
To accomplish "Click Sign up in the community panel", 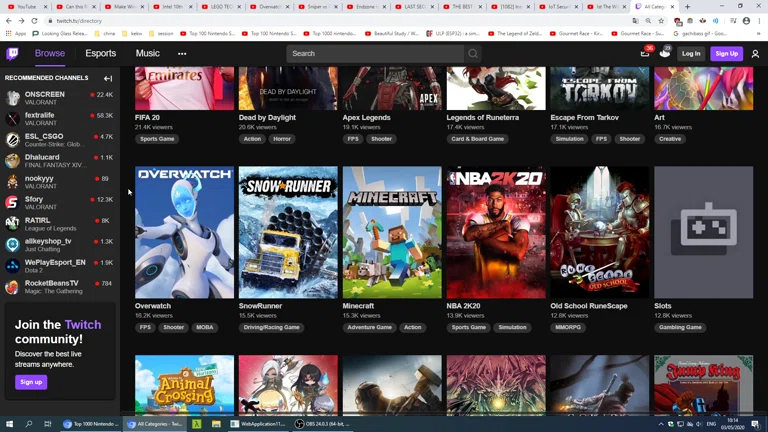I will [x=31, y=382].
